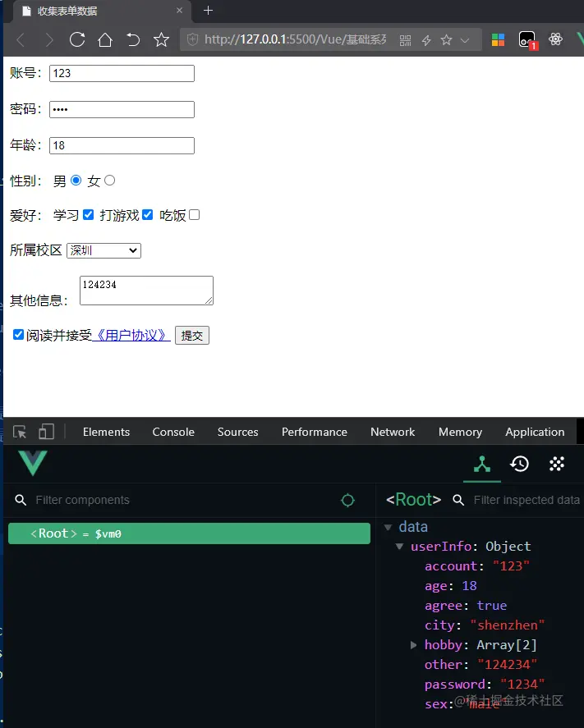Toggle the 阅读并接受 agreement checkbox
The height and width of the screenshot is (728, 584).
pyautogui.click(x=19, y=334)
